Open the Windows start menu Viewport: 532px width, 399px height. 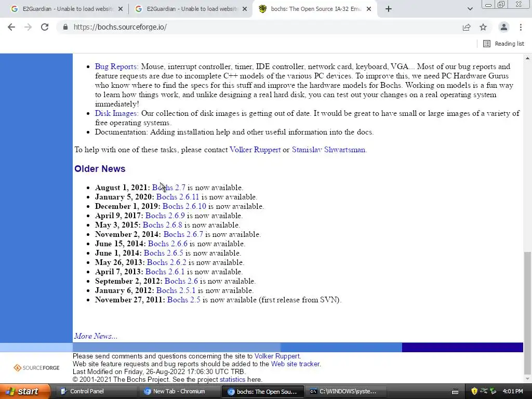25,392
